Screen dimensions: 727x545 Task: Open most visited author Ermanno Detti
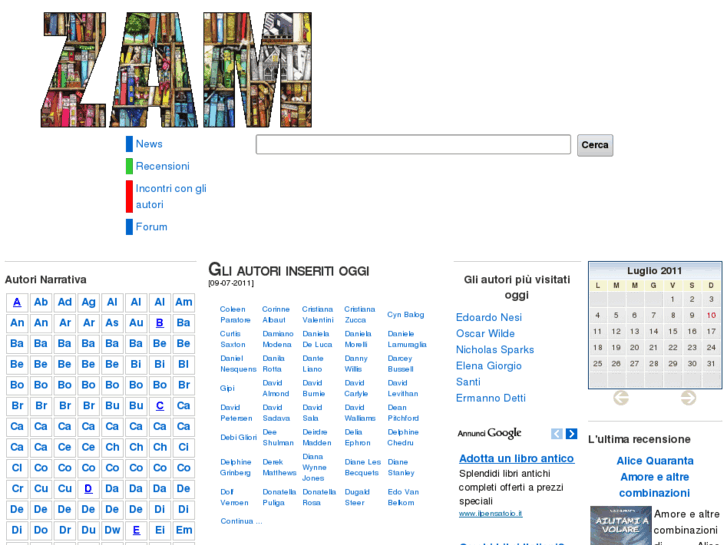pos(491,398)
